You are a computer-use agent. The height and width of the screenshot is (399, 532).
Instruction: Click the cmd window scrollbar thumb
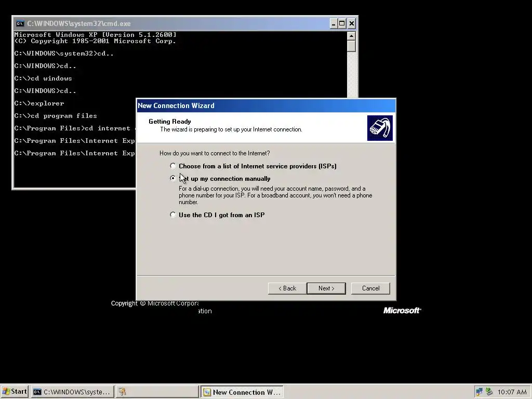(352, 46)
